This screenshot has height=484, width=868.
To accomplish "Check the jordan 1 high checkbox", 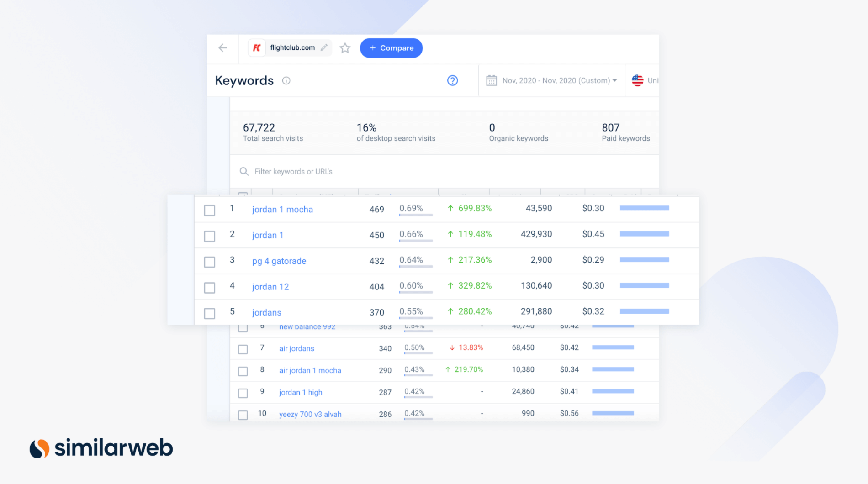I will [x=243, y=393].
